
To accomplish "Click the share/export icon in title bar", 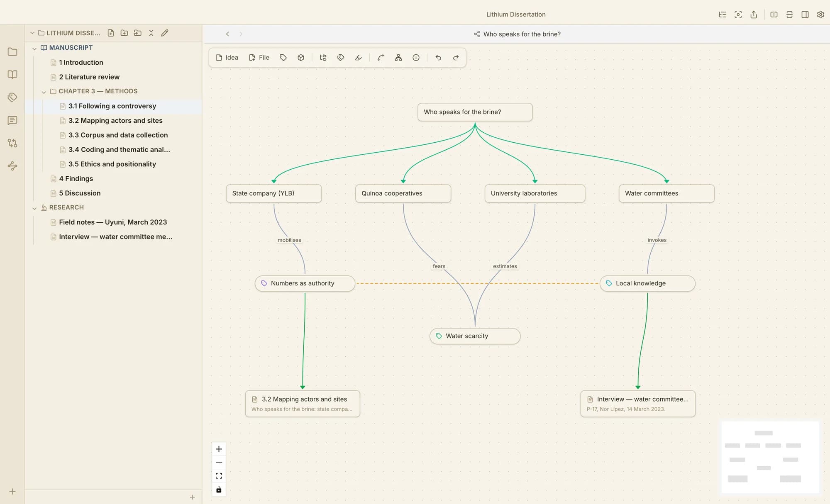I will pos(754,15).
